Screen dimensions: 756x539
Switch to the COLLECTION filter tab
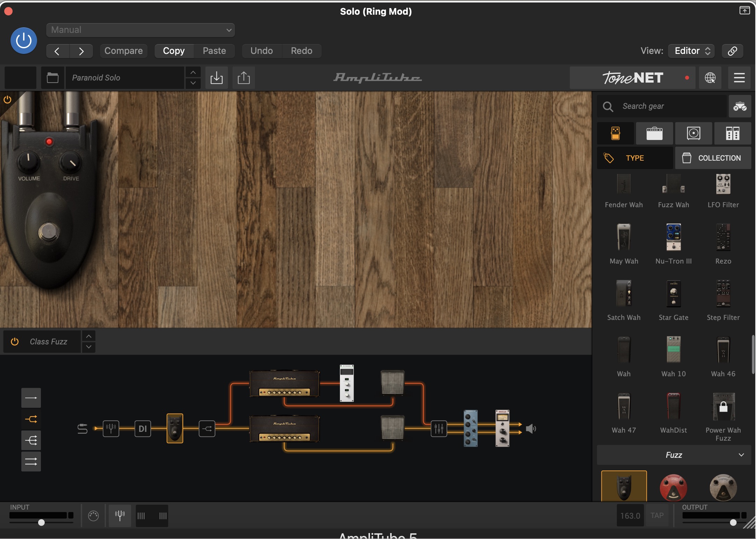tap(713, 158)
